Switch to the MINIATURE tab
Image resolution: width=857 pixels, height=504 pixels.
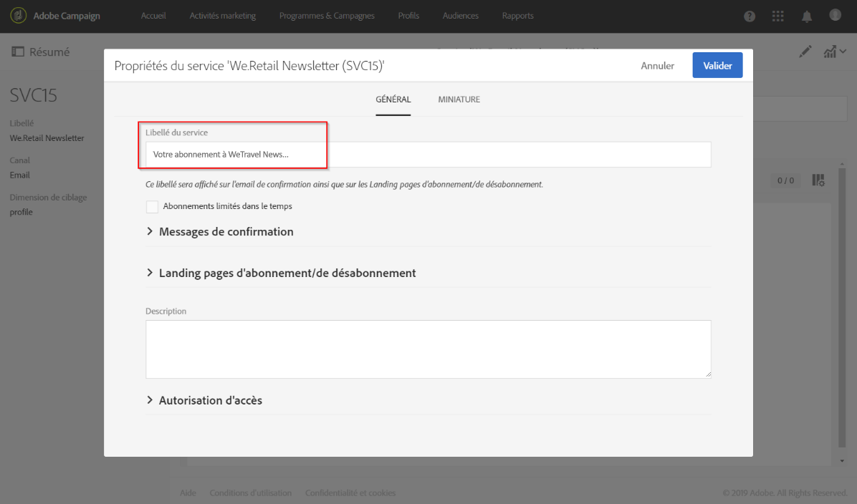(459, 100)
